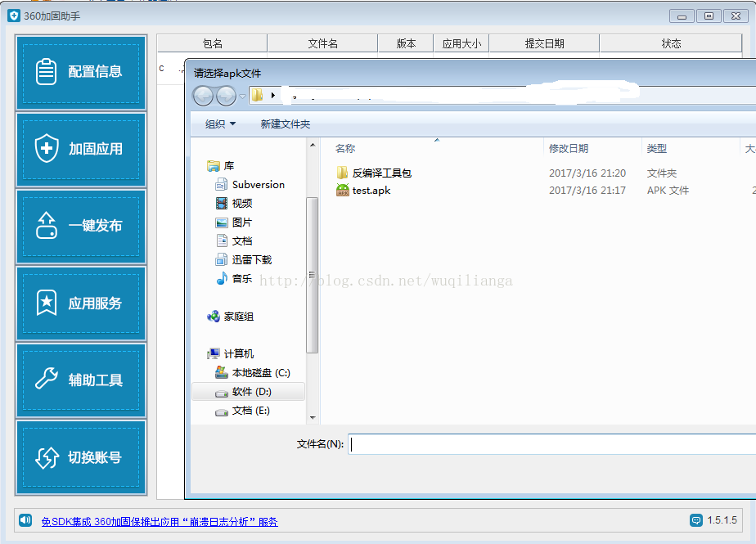The width and height of the screenshot is (756, 544).
Task: Sort the table by 文件名 column
Action: (322, 43)
